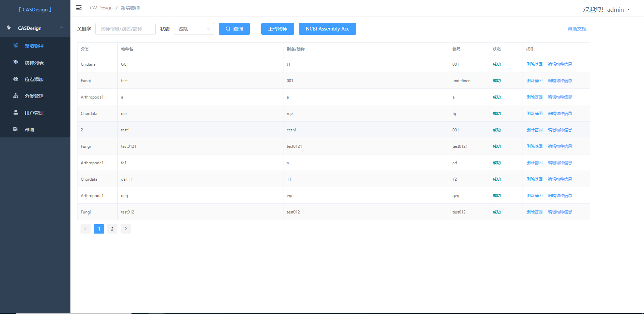Click the 帮助 document icon
The width and height of the screenshot is (644, 314).
click(16, 129)
